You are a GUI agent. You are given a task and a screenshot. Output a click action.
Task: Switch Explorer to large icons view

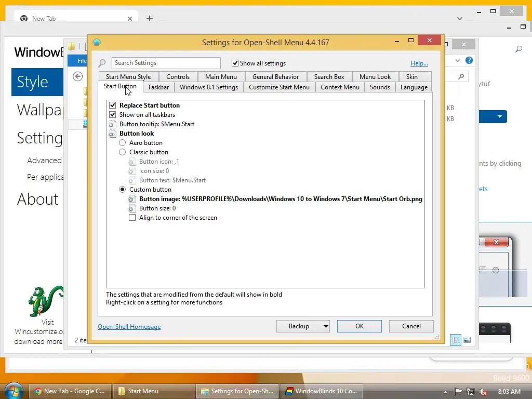[x=467, y=340]
